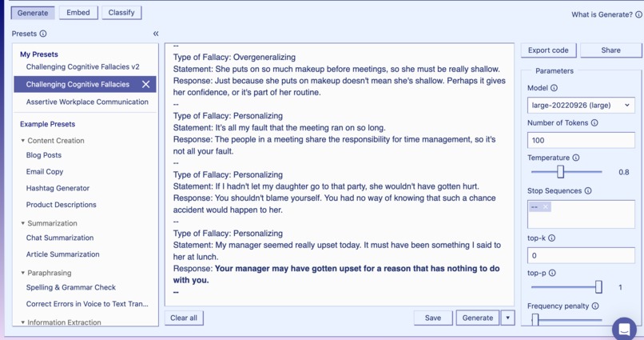Adjust the top-p slider handle
Image resolution: width=644 pixels, height=340 pixels.
coord(598,287)
